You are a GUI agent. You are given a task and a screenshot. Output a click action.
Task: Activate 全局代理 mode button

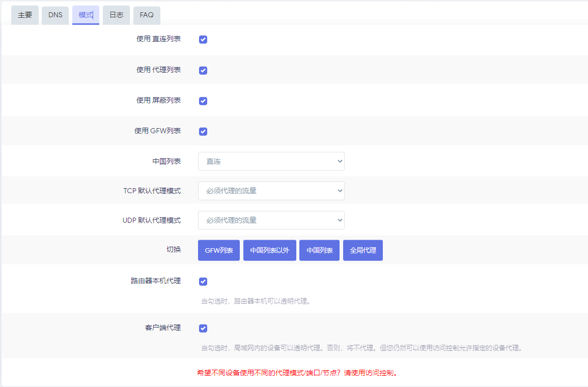pyautogui.click(x=362, y=250)
